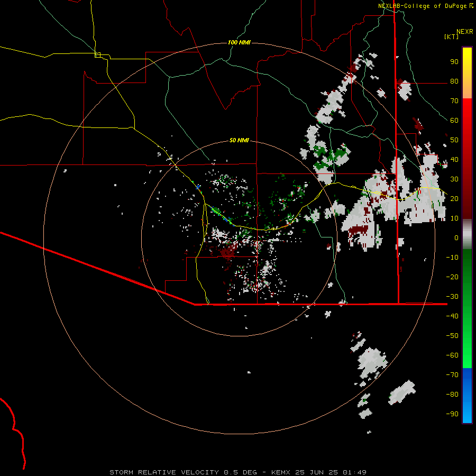Click the 90 value on velocity scale
Screen dimensions: 476x476
click(x=454, y=62)
